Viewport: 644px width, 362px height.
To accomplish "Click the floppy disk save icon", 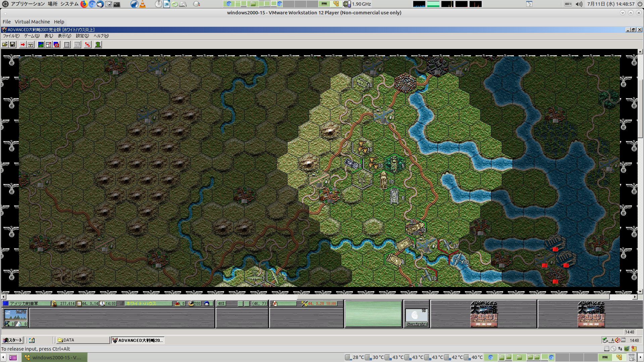I will (12, 45).
